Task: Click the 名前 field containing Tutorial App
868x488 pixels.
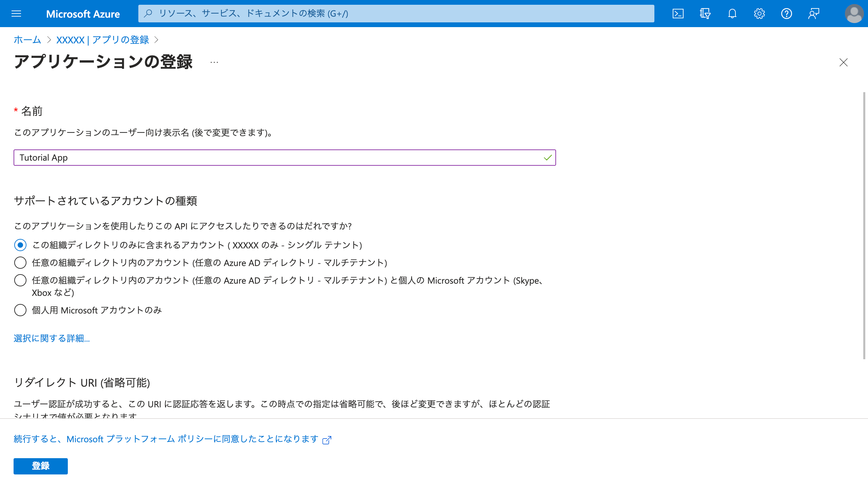Action: pyautogui.click(x=278, y=158)
